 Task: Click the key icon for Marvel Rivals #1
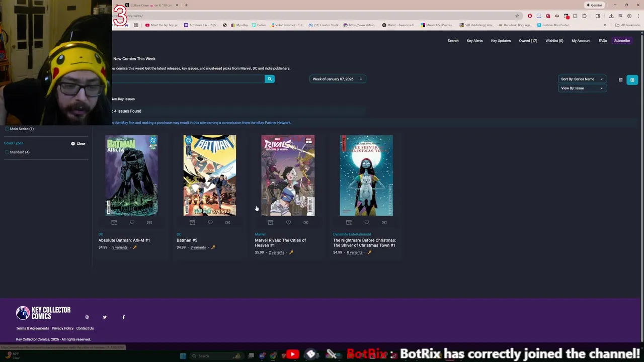click(x=291, y=252)
